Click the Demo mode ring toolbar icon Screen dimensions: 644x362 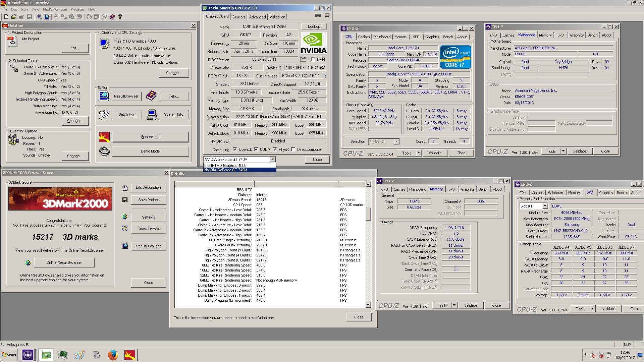tap(89, 17)
